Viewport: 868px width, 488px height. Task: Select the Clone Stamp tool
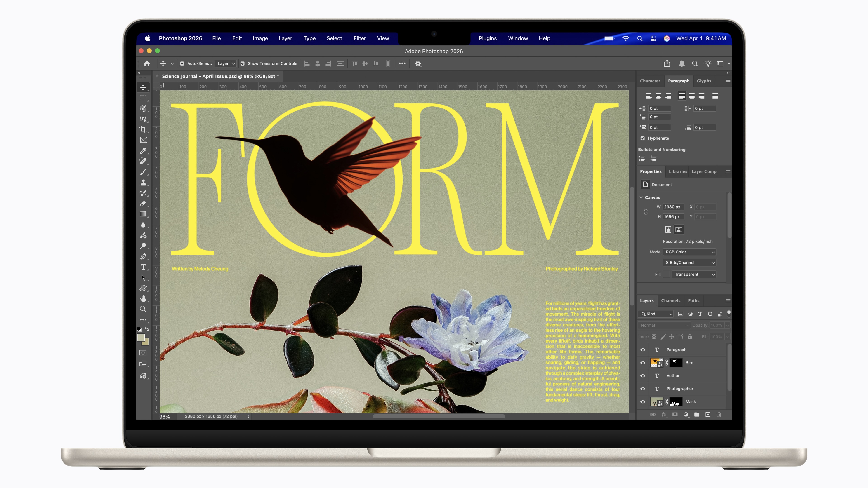pyautogui.click(x=143, y=182)
